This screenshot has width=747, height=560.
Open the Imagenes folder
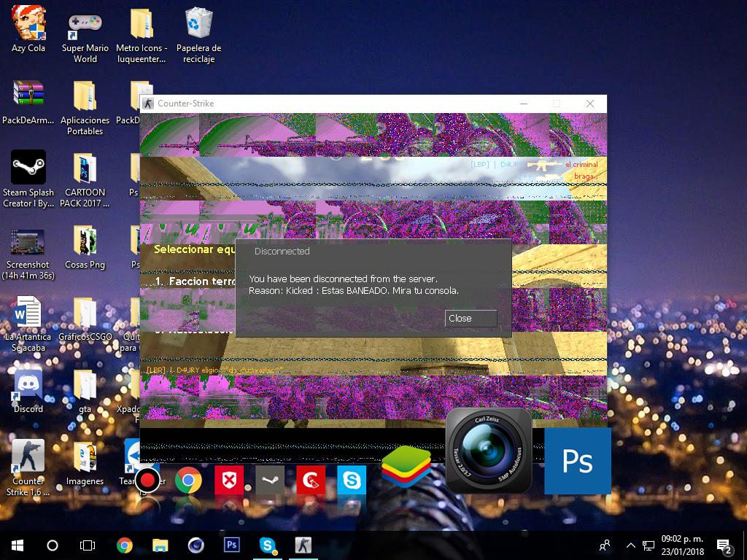click(x=85, y=462)
